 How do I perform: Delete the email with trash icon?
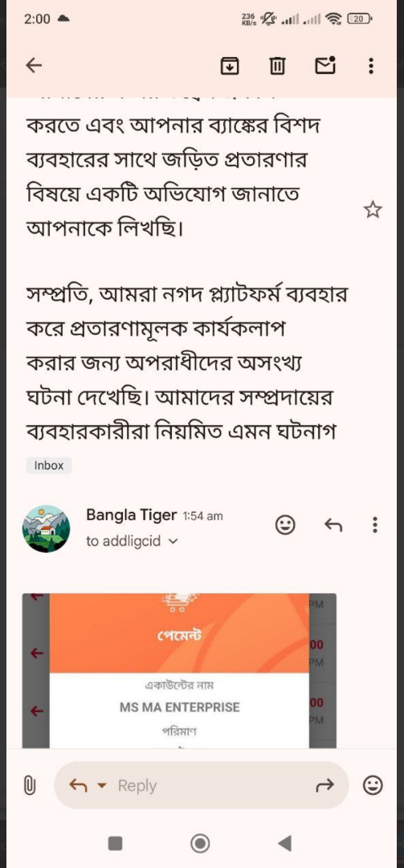(x=277, y=67)
